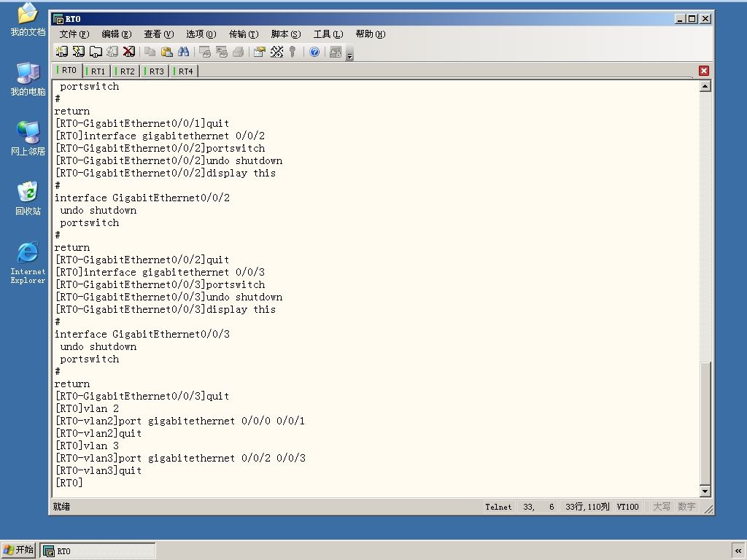
Task: Click the Telnet status bar entry
Action: pyautogui.click(x=498, y=507)
